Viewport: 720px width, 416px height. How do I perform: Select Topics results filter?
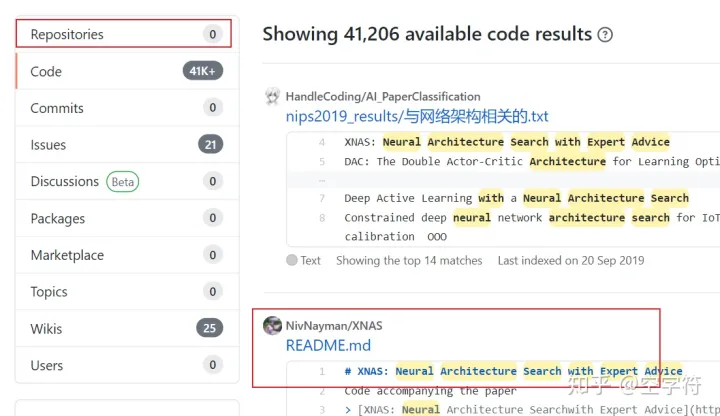click(x=127, y=292)
